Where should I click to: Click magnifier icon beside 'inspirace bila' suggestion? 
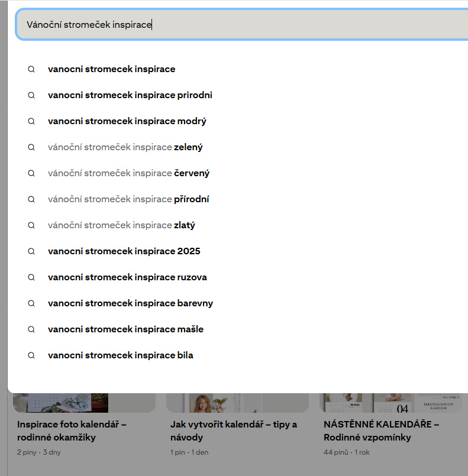click(32, 355)
